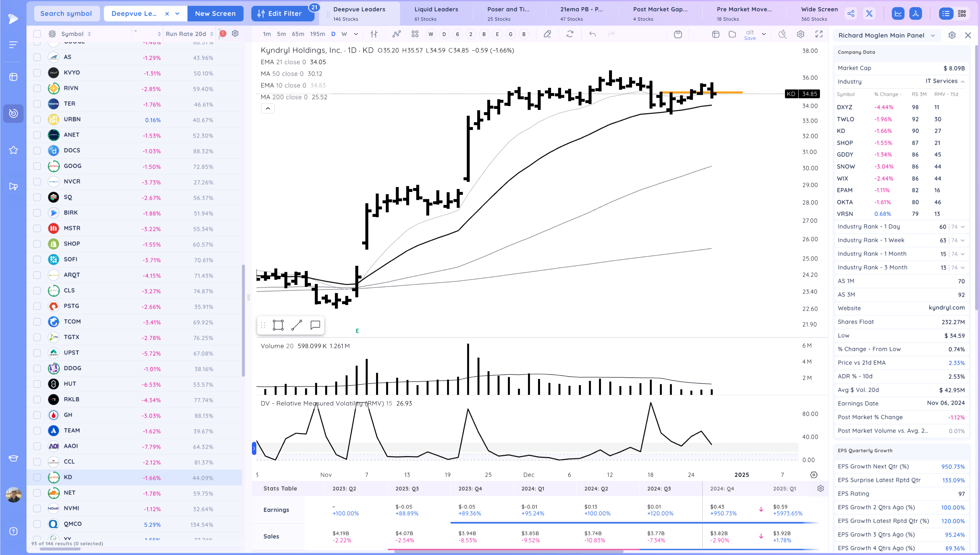
Task: Open the multi-chart grid layout icon
Action: tap(415, 34)
